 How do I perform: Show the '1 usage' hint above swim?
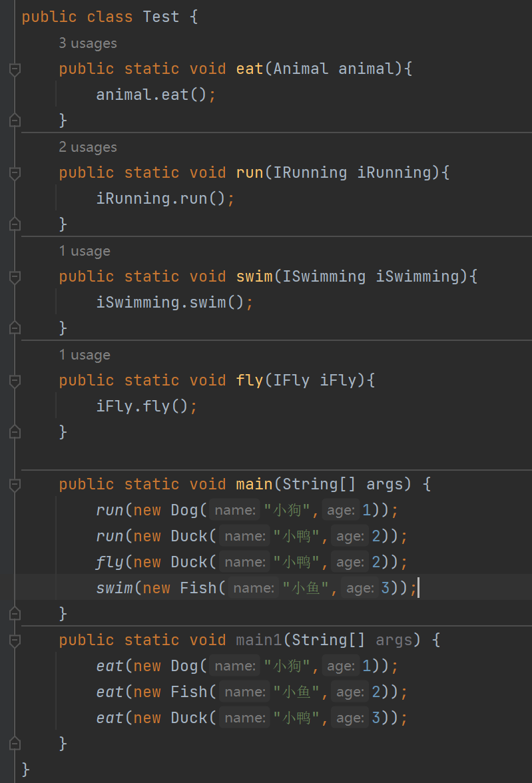[85, 251]
